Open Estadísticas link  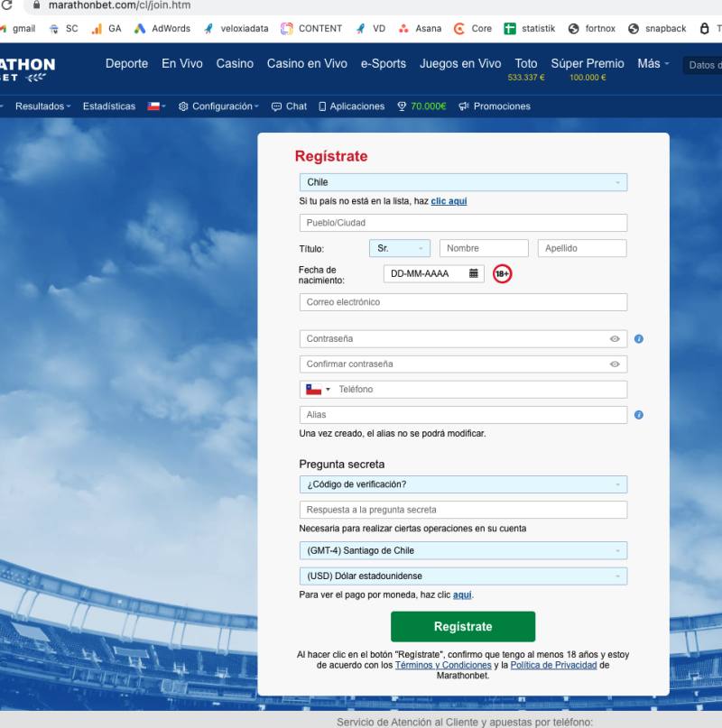[109, 106]
